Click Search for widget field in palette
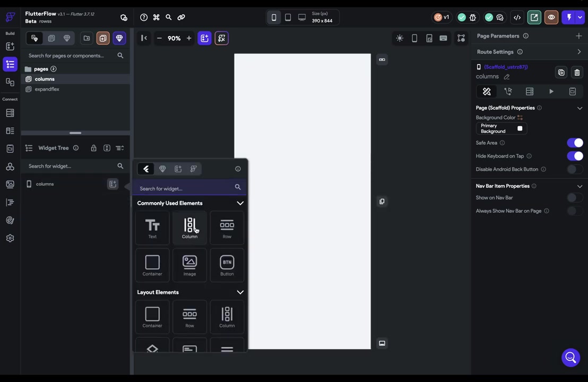 [x=190, y=187]
